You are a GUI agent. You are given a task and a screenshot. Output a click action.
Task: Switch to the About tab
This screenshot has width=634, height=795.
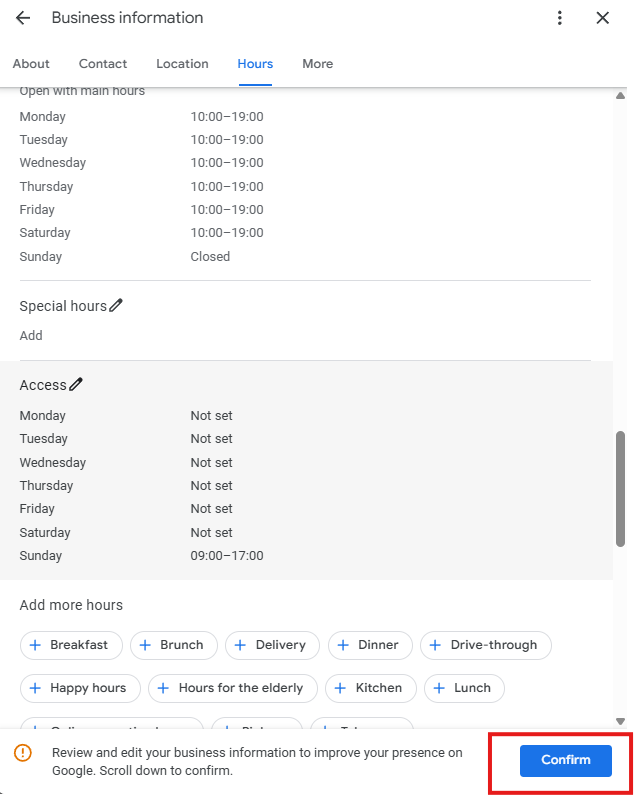[x=31, y=64]
